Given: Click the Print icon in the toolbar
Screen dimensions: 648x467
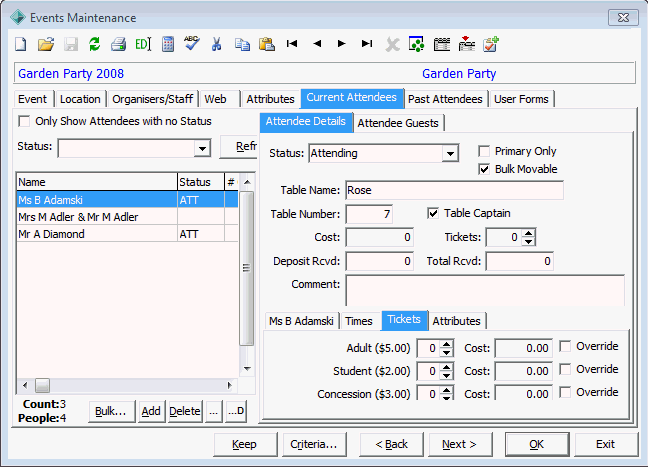Looking at the screenshot, I should pyautogui.click(x=118, y=44).
